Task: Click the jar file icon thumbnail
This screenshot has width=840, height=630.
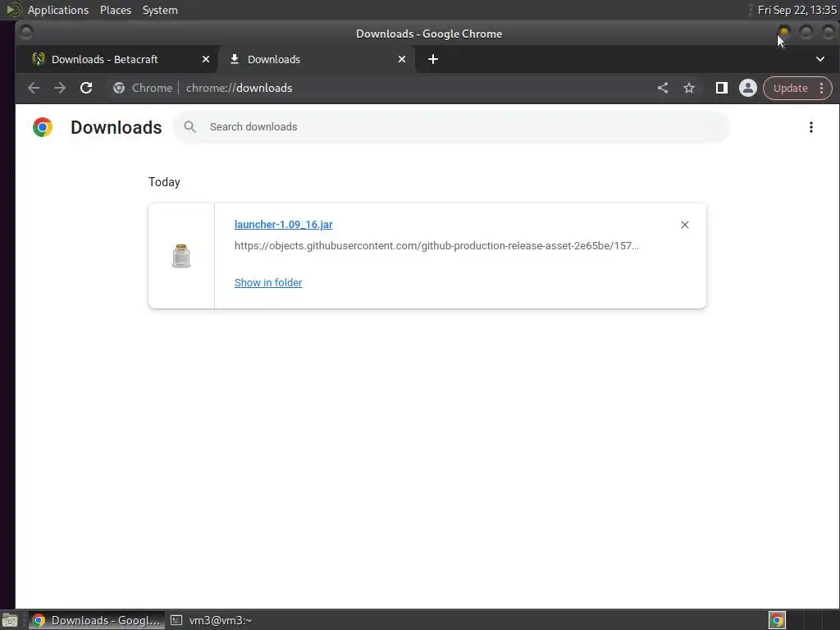Action: [181, 256]
